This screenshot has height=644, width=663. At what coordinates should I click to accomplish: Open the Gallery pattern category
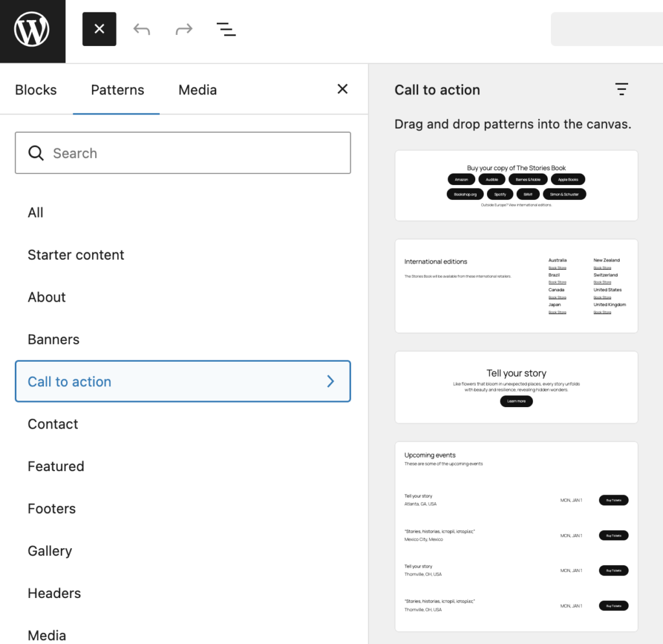[50, 551]
